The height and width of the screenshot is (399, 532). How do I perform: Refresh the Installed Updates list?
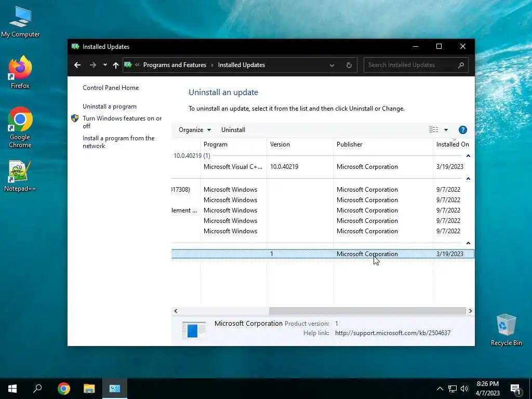(349, 65)
